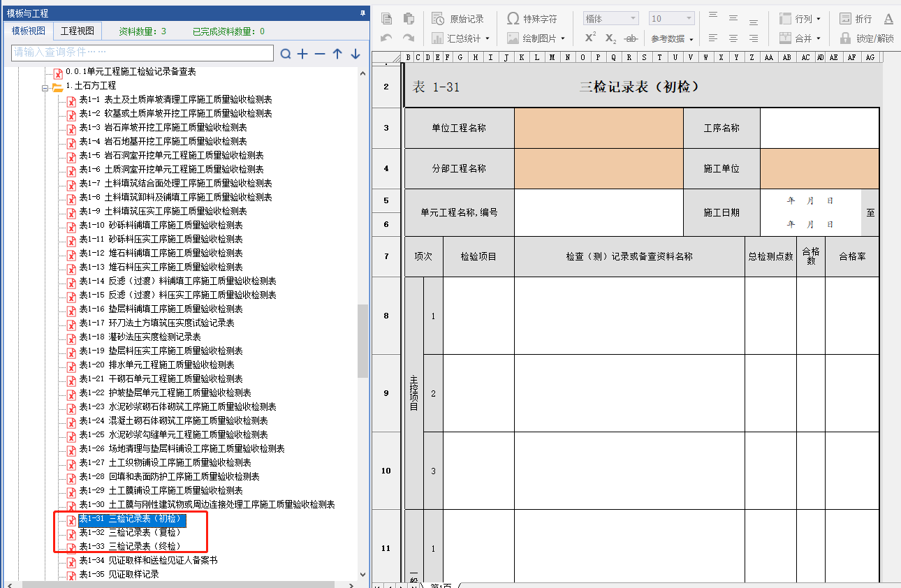Apply subscript X₂ formatting
Viewport: 901px width, 588px height.
click(x=610, y=38)
